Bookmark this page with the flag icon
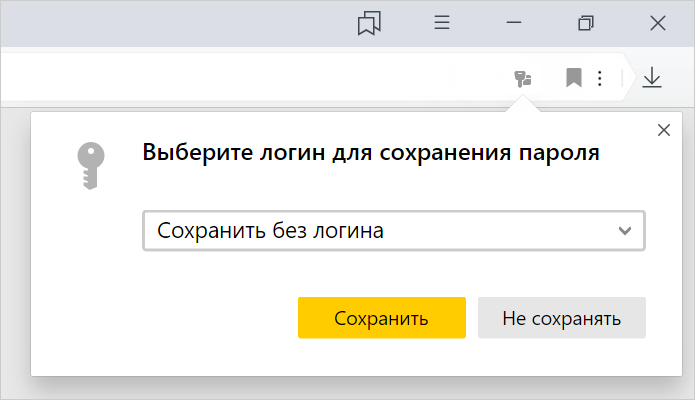695x400 pixels. (573, 77)
